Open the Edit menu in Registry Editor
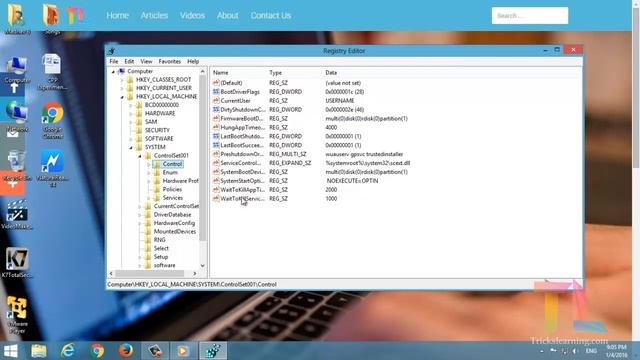Screen dimensions: 640x360 pyautogui.click(x=129, y=62)
